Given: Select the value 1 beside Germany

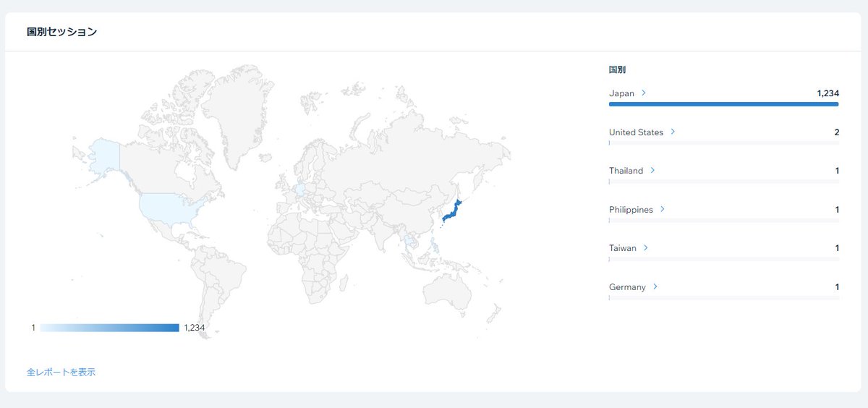Looking at the screenshot, I should [x=837, y=287].
